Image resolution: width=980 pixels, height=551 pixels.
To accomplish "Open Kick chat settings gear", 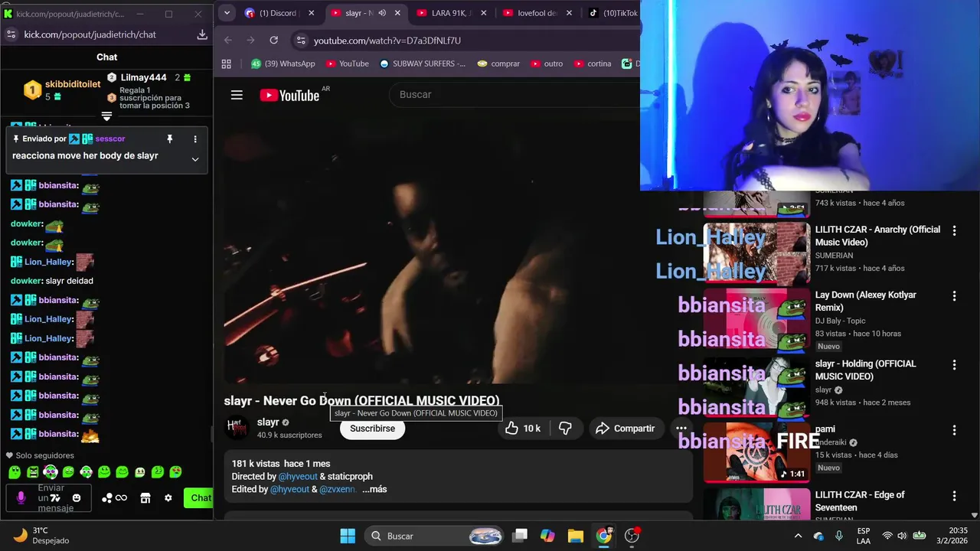I will tap(168, 497).
